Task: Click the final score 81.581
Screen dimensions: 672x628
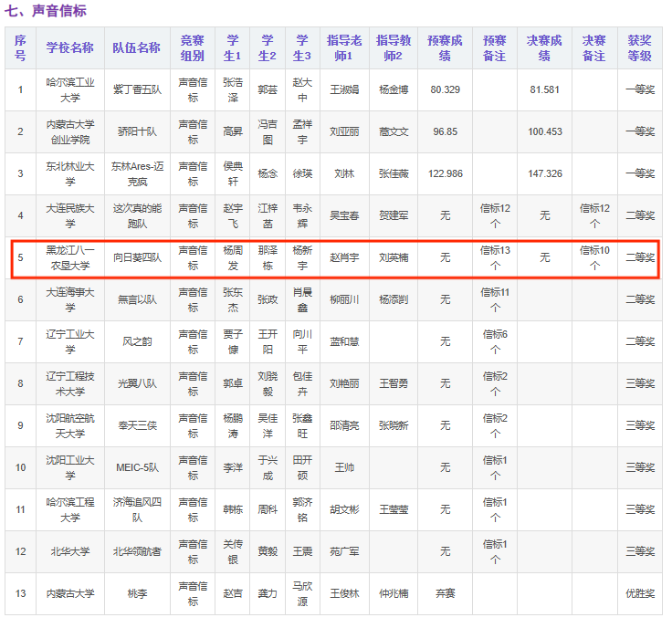Action: 545,89
